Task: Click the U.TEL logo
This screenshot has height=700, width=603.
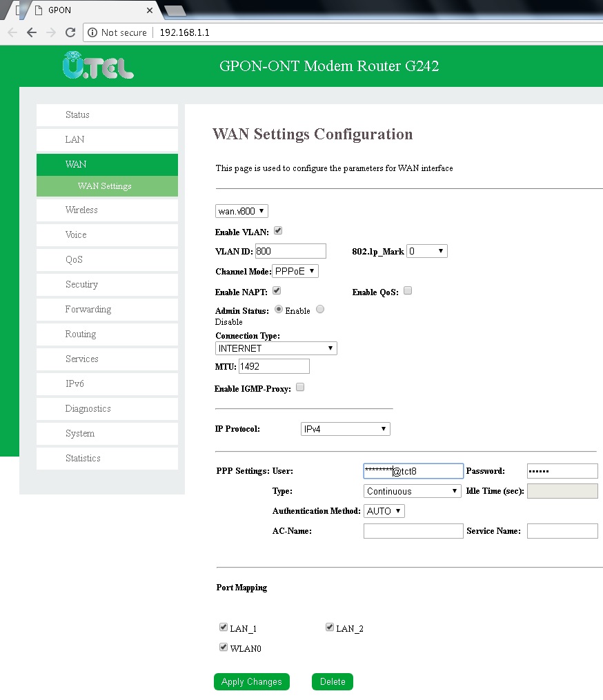Action: click(98, 66)
